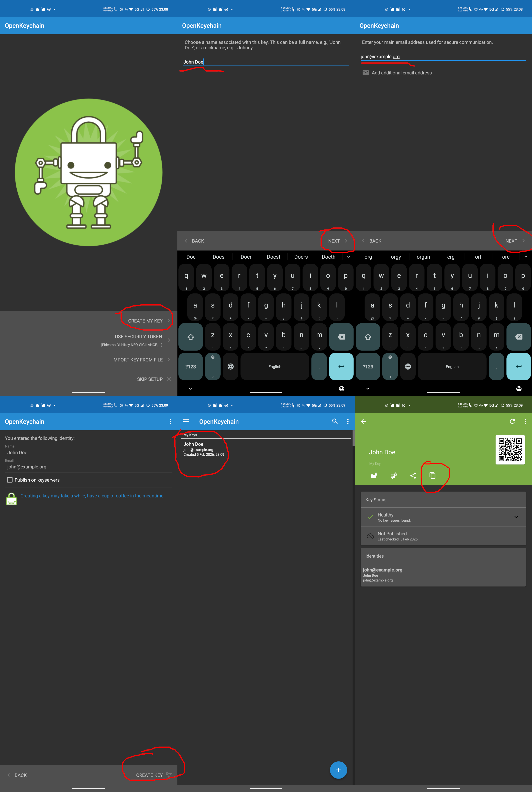Open the navigation drawer in OpenKeychain
The height and width of the screenshot is (792, 532).
(186, 421)
